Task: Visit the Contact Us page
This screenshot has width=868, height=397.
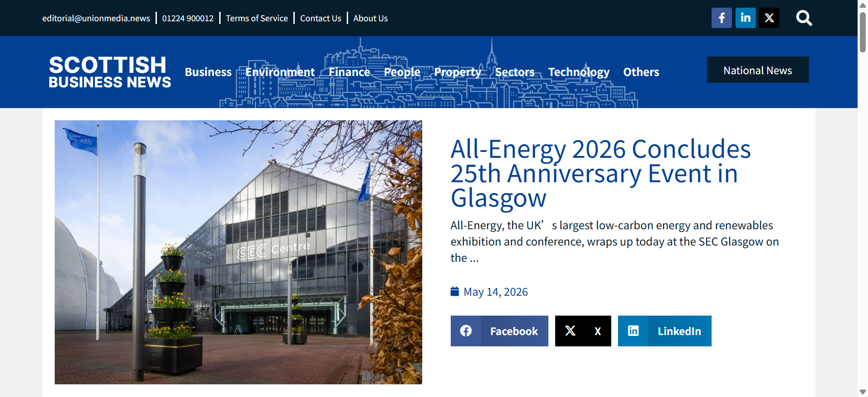Action: [321, 18]
